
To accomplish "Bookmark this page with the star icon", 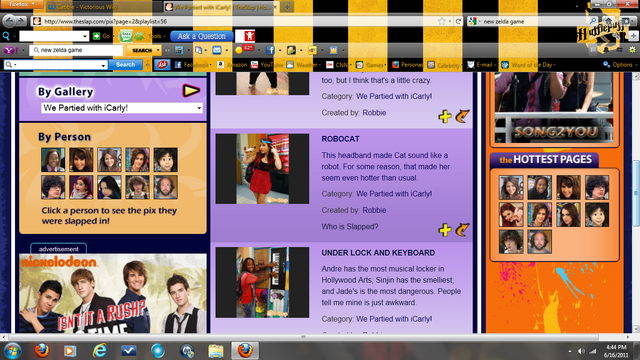I will (442, 21).
